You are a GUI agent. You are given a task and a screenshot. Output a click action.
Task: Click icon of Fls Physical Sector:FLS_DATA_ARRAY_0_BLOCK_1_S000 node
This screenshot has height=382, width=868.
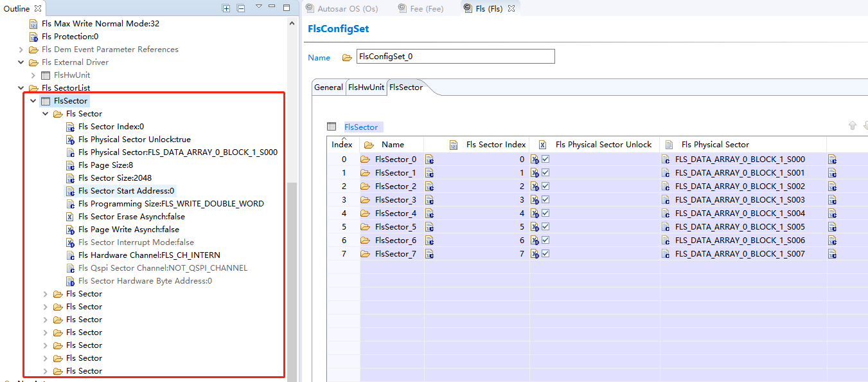coord(71,152)
